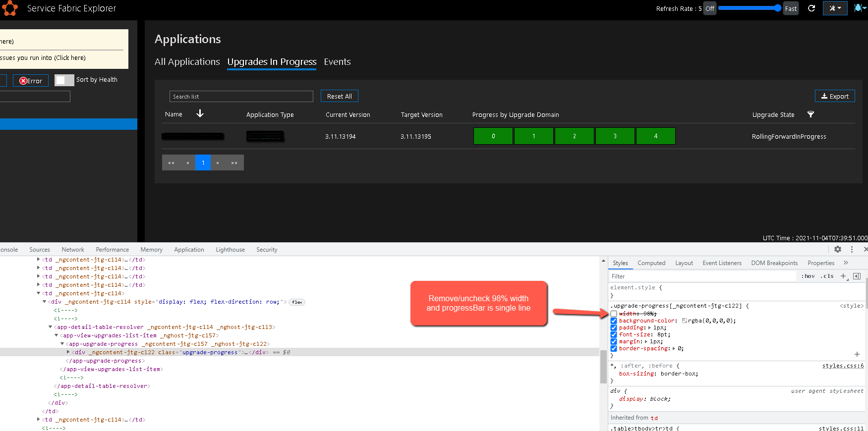Screen dimensions: 868x431
Task: Expand the padding shorthand value triangle
Action: tap(649, 327)
